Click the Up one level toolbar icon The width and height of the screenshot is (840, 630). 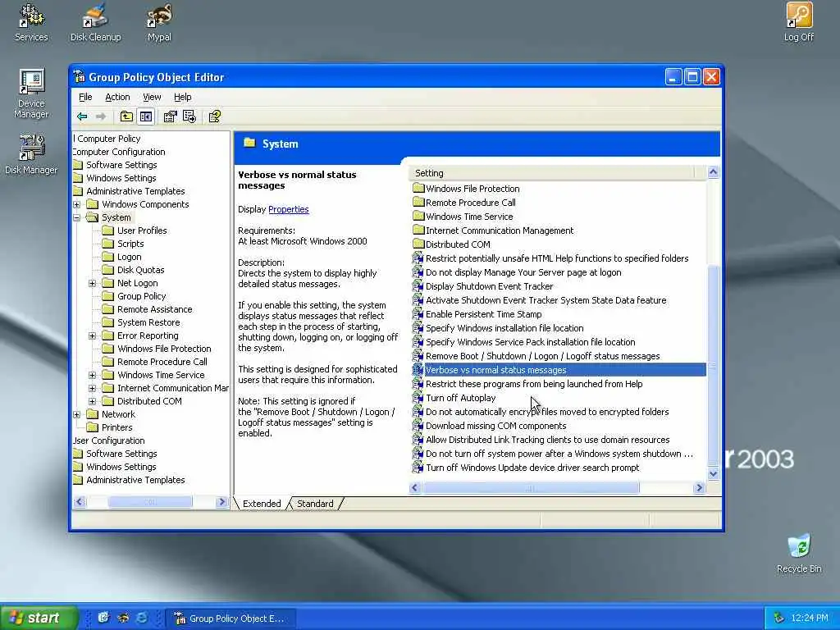pyautogui.click(x=126, y=116)
